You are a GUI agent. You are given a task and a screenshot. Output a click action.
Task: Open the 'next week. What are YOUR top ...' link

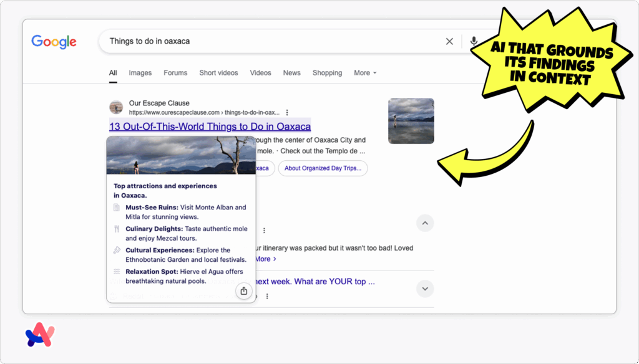(315, 282)
